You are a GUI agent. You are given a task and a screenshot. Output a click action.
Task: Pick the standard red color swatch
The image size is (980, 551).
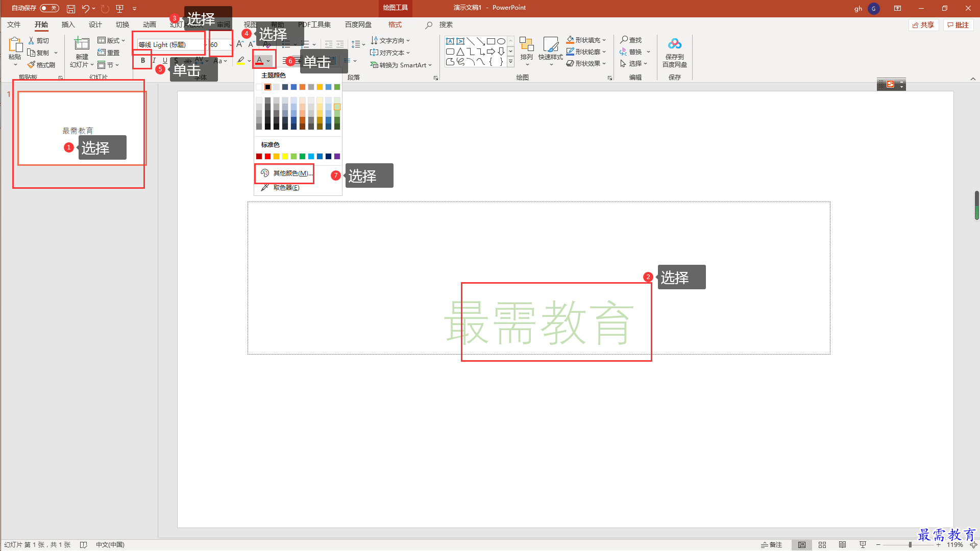[x=267, y=156]
